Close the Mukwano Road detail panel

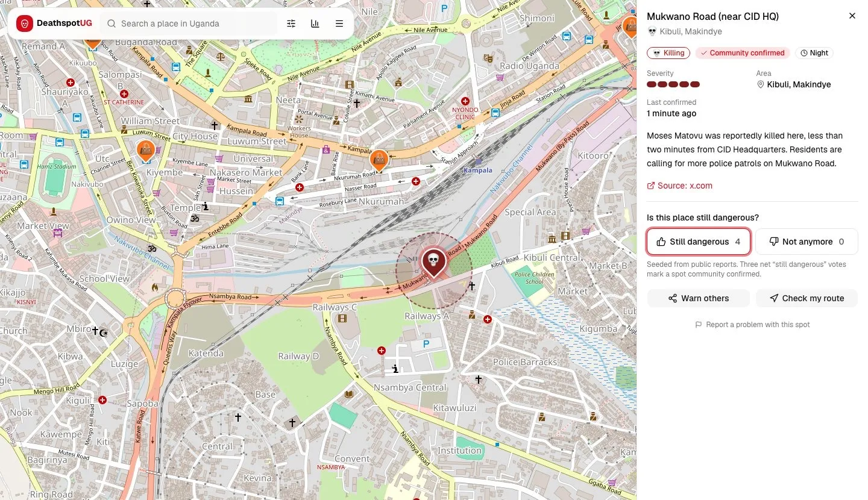pyautogui.click(x=852, y=16)
